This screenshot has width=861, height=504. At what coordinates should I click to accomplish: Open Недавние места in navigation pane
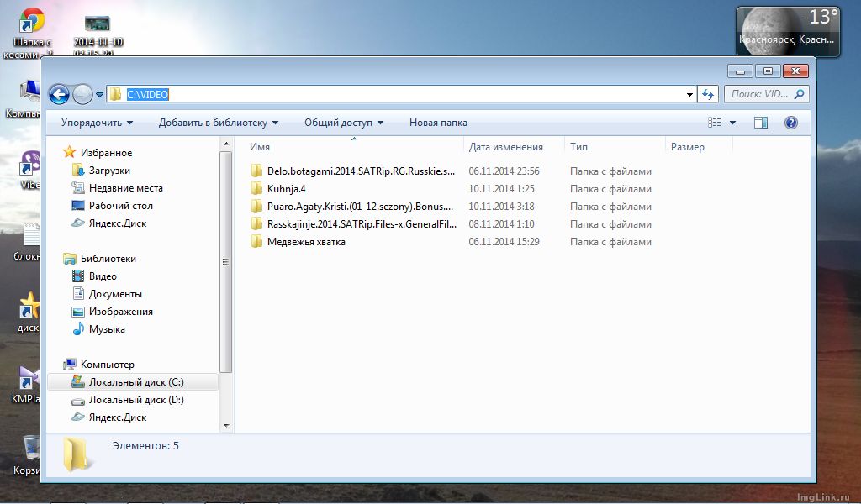tap(126, 188)
